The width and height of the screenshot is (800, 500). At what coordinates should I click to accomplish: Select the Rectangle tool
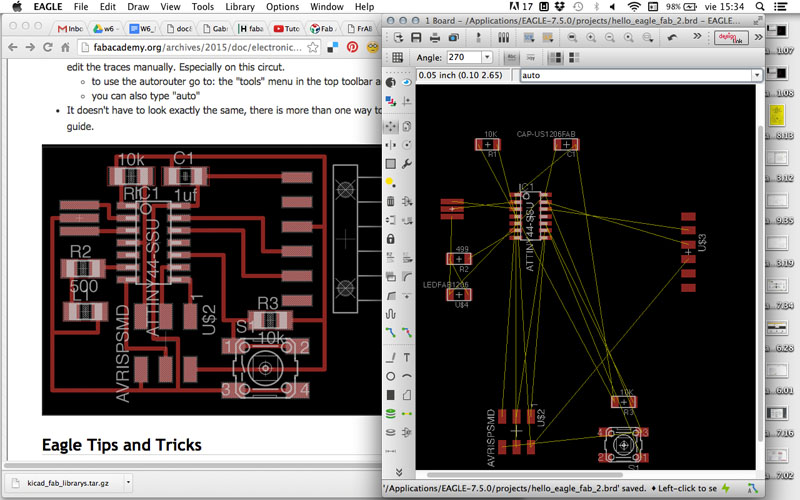click(391, 395)
